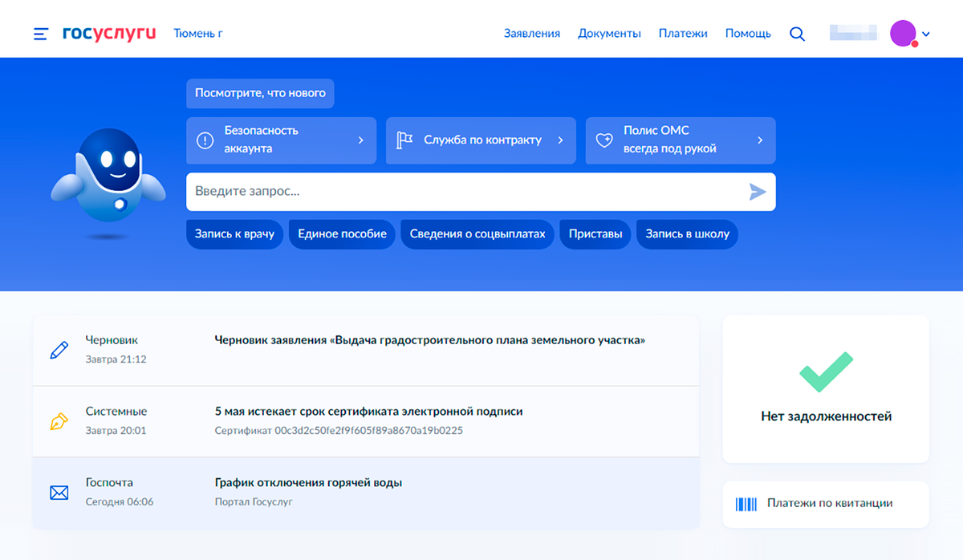
Task: Open the search magnifier icon
Action: click(797, 34)
